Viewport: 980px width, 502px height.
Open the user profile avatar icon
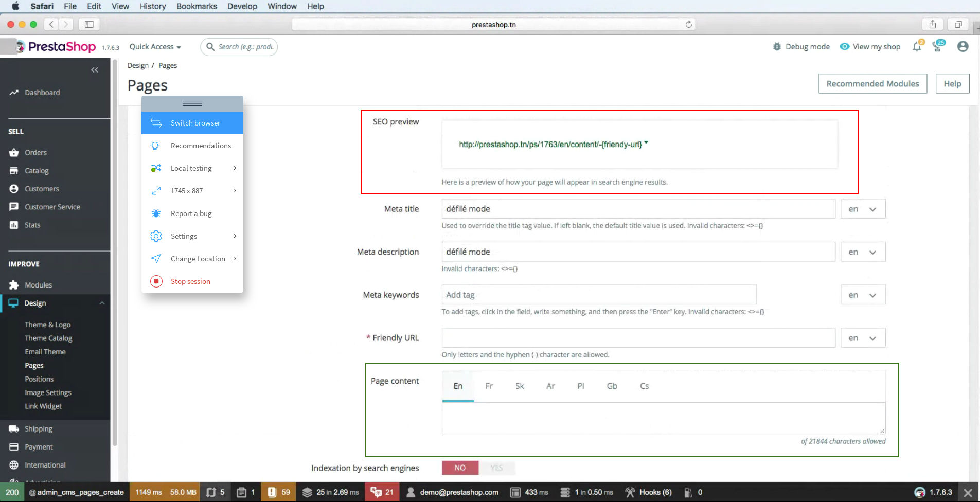pos(963,47)
